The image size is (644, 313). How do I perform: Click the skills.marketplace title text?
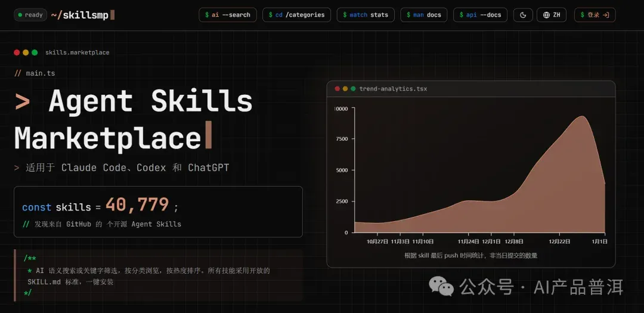point(77,52)
